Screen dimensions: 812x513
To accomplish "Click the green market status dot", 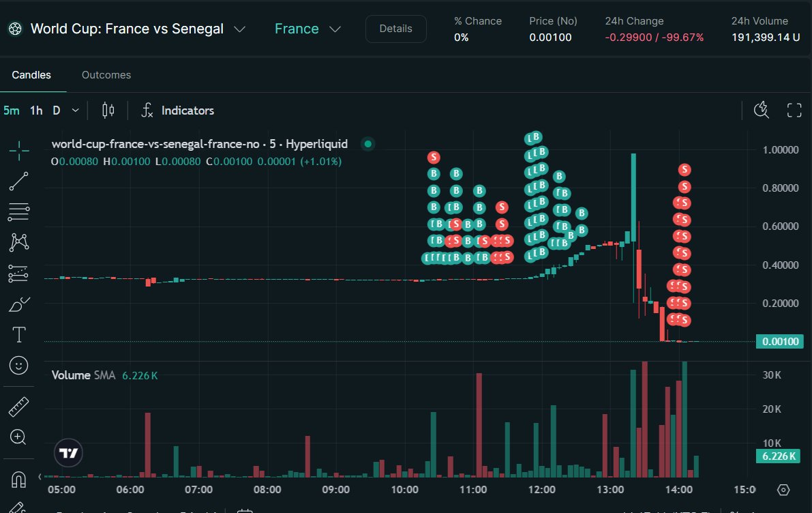I will [367, 144].
